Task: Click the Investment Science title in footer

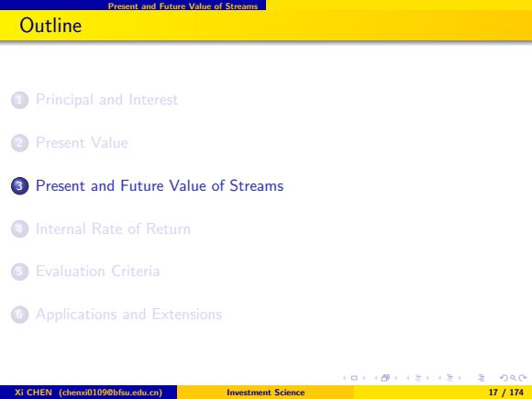Action: [266, 393]
